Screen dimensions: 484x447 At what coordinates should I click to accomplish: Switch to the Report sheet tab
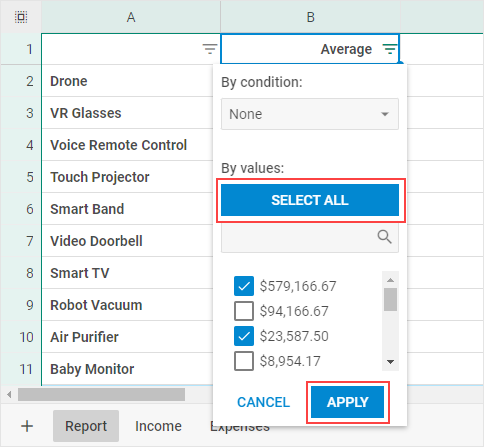(86, 426)
